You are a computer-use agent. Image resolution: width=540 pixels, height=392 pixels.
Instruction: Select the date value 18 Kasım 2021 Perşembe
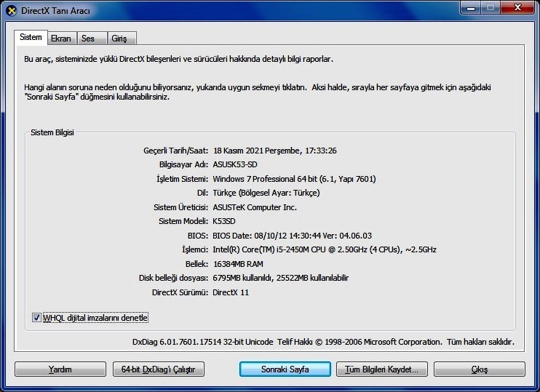pos(275,151)
